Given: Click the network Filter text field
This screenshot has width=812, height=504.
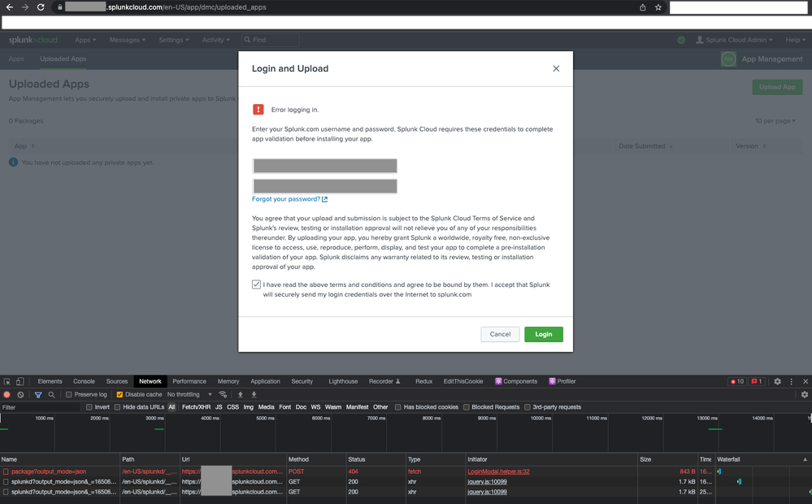Looking at the screenshot, I should (x=41, y=407).
